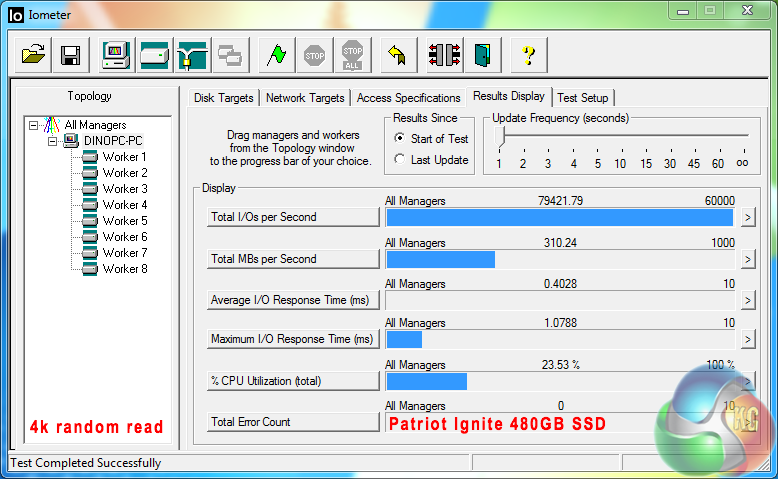Image resolution: width=778 pixels, height=479 pixels.
Task: Click the % CPU Utilization progress bar
Action: click(x=560, y=381)
